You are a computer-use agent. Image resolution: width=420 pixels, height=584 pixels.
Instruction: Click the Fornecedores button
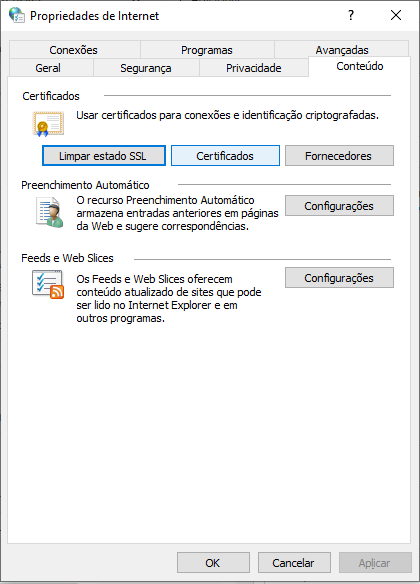tap(339, 156)
